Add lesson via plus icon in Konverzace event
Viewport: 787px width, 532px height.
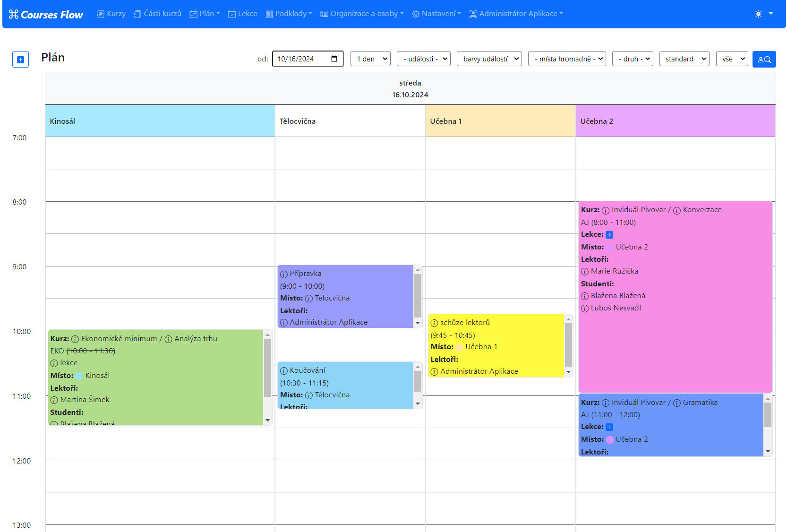point(609,235)
